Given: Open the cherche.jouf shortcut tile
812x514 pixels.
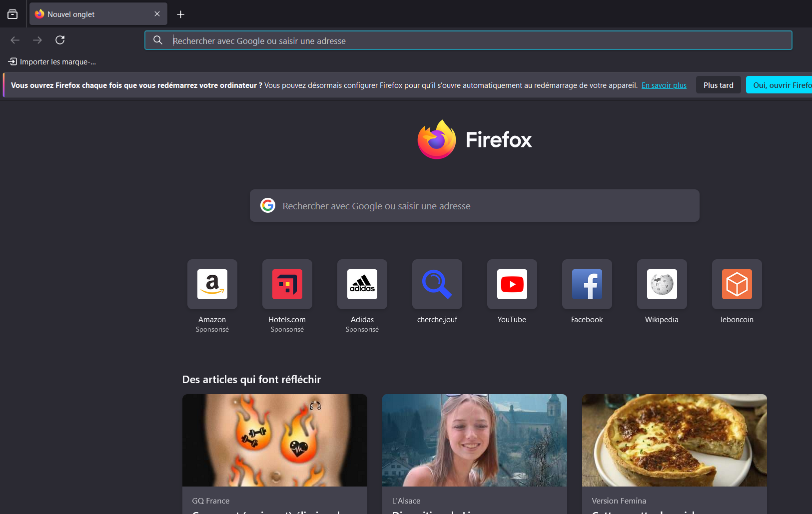Looking at the screenshot, I should pos(437,284).
